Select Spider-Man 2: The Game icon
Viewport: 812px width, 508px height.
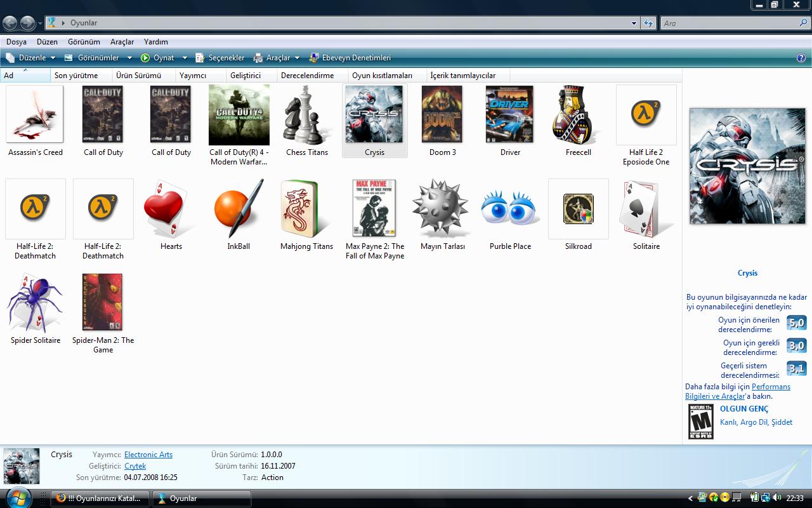coord(103,302)
